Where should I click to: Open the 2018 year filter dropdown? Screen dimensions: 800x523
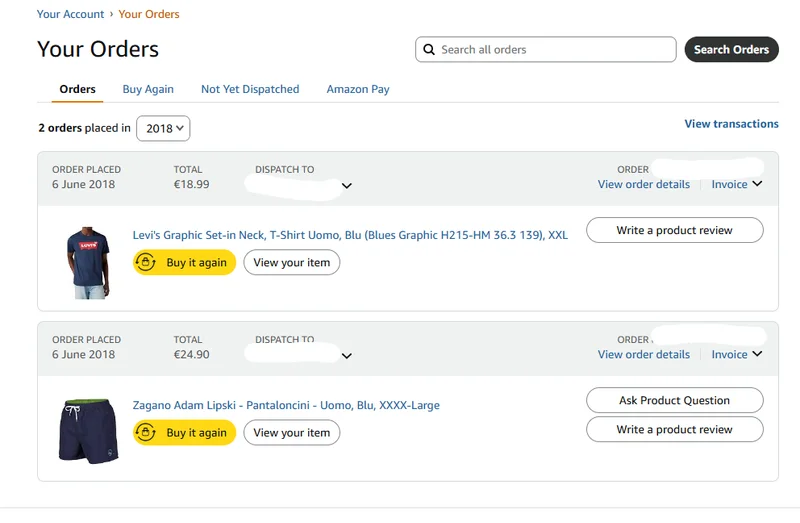pyautogui.click(x=163, y=128)
